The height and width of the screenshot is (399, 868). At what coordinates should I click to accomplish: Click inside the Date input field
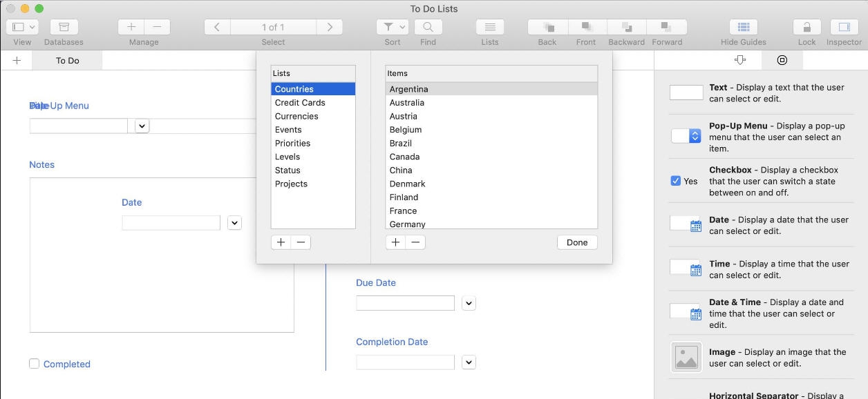(x=171, y=222)
